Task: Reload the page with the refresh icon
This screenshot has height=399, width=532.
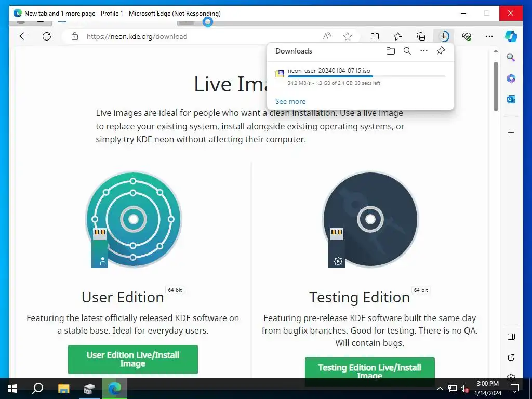Action: (x=47, y=36)
